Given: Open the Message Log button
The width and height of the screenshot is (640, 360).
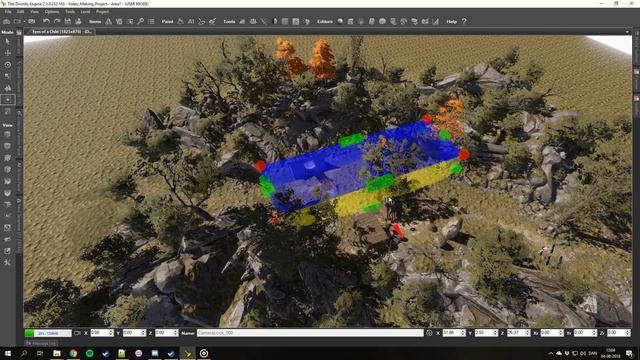Looking at the screenshot, I should pyautogui.click(x=41, y=343).
